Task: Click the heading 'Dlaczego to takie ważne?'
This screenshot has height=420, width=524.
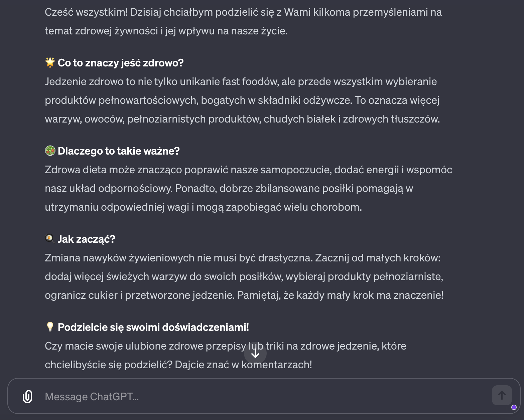Action: (x=119, y=151)
